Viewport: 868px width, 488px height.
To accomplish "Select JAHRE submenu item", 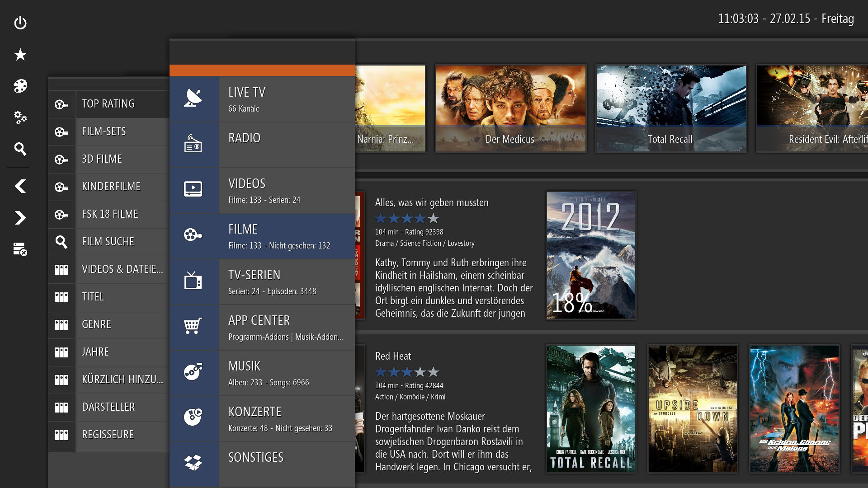I will coord(108,352).
